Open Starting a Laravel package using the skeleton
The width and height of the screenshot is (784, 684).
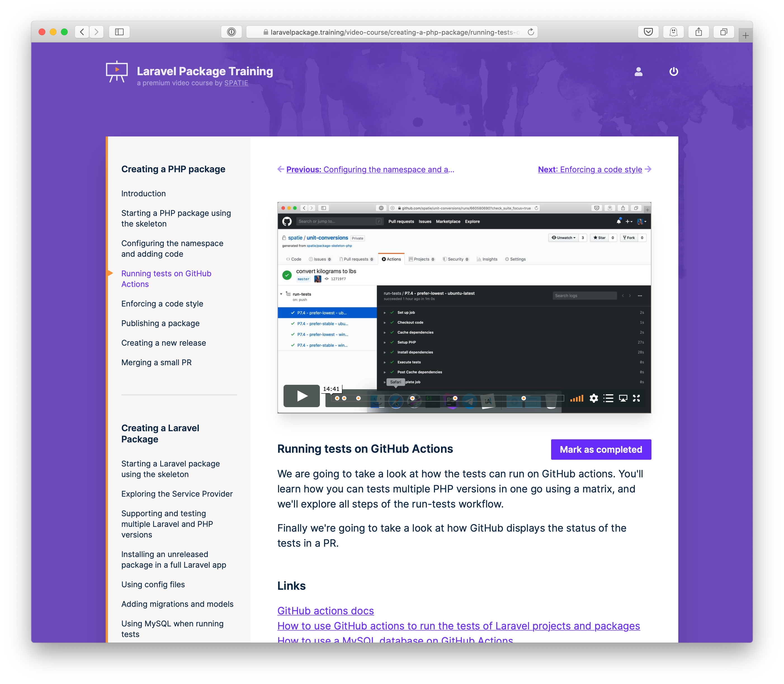(x=171, y=469)
